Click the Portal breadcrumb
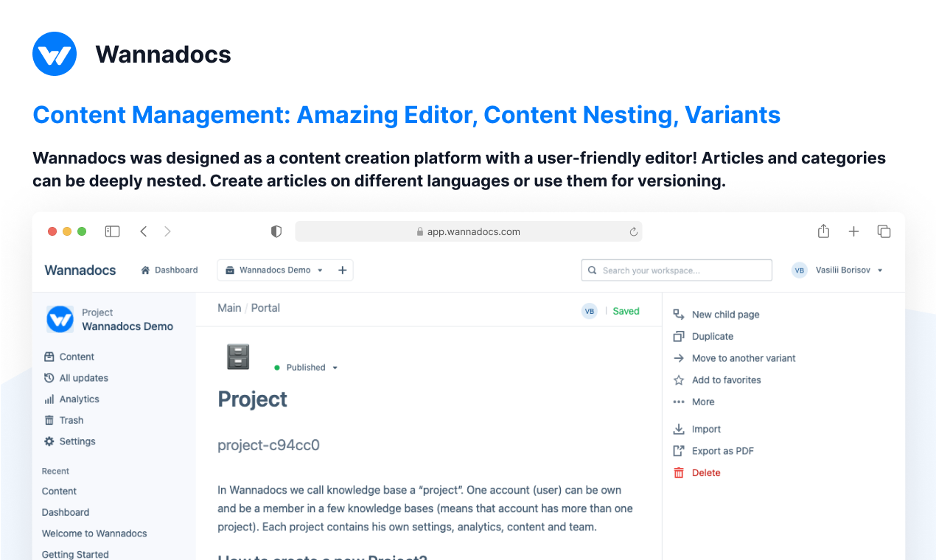The width and height of the screenshot is (936, 560). 265,308
